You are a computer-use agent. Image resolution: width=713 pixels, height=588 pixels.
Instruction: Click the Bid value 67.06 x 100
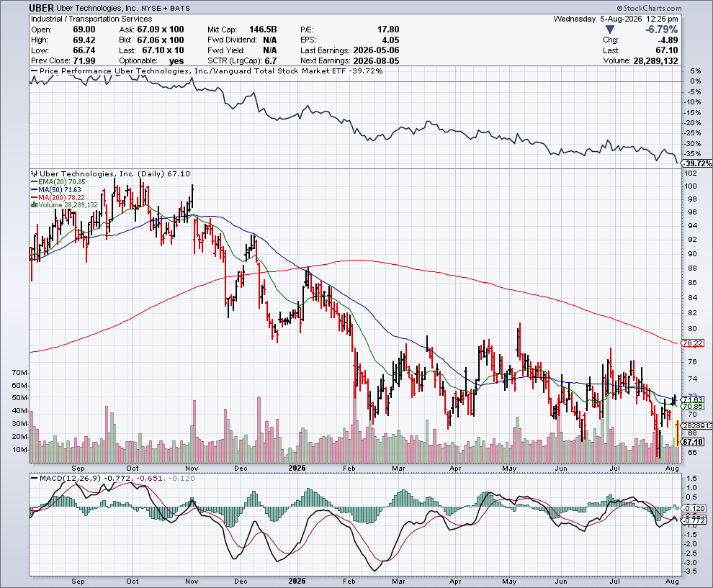[161, 40]
